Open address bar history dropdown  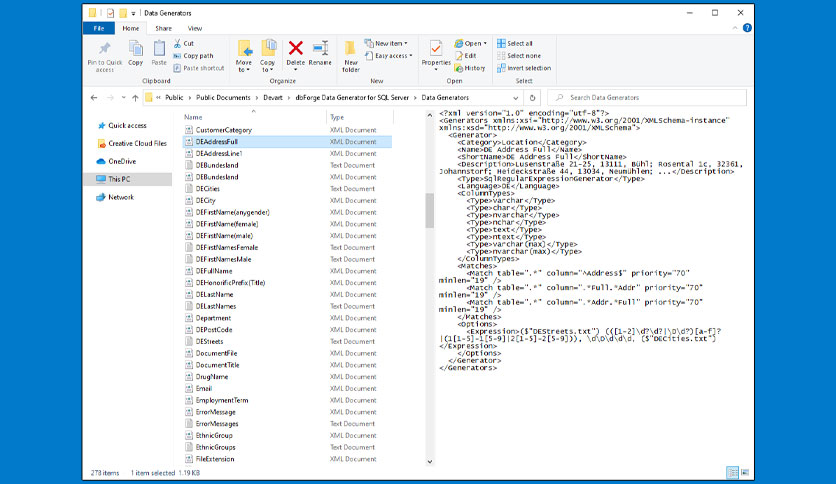click(x=516, y=98)
